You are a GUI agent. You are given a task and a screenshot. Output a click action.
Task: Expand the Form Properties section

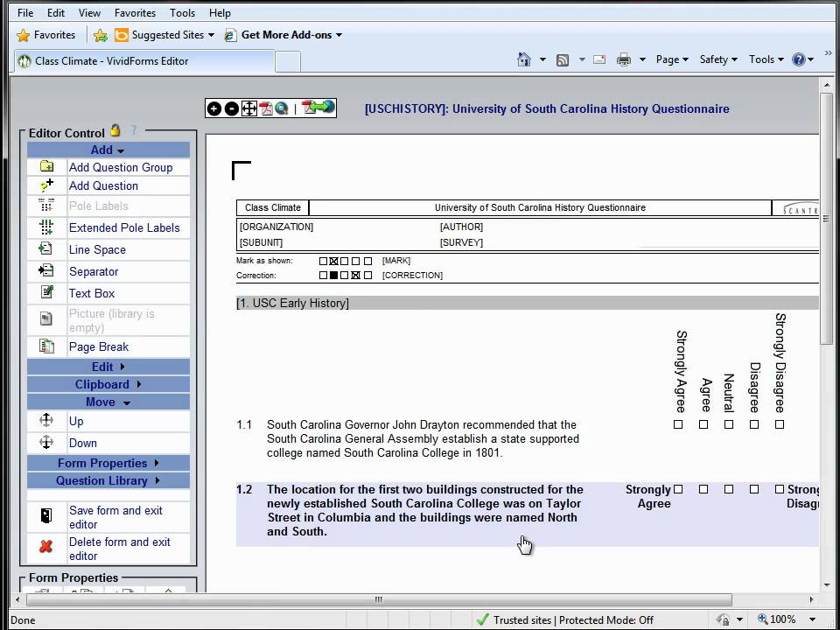(x=108, y=463)
